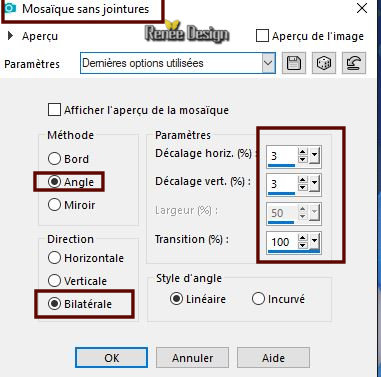
Task: Click the Annuler button
Action: pyautogui.click(x=192, y=358)
